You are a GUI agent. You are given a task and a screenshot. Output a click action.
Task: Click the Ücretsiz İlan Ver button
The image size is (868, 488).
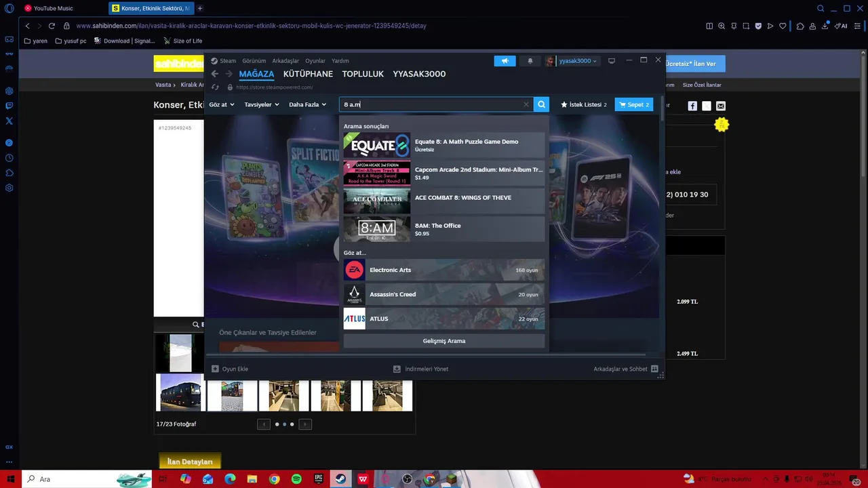tap(695, 64)
